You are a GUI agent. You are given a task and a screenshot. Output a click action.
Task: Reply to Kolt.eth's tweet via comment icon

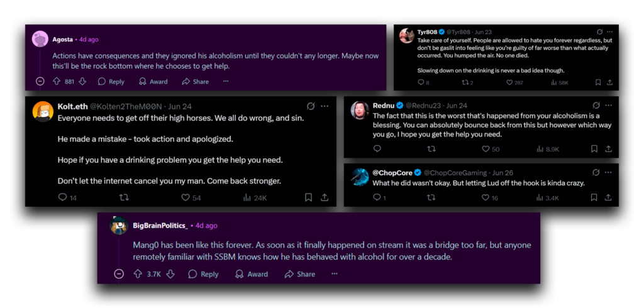[x=62, y=197]
